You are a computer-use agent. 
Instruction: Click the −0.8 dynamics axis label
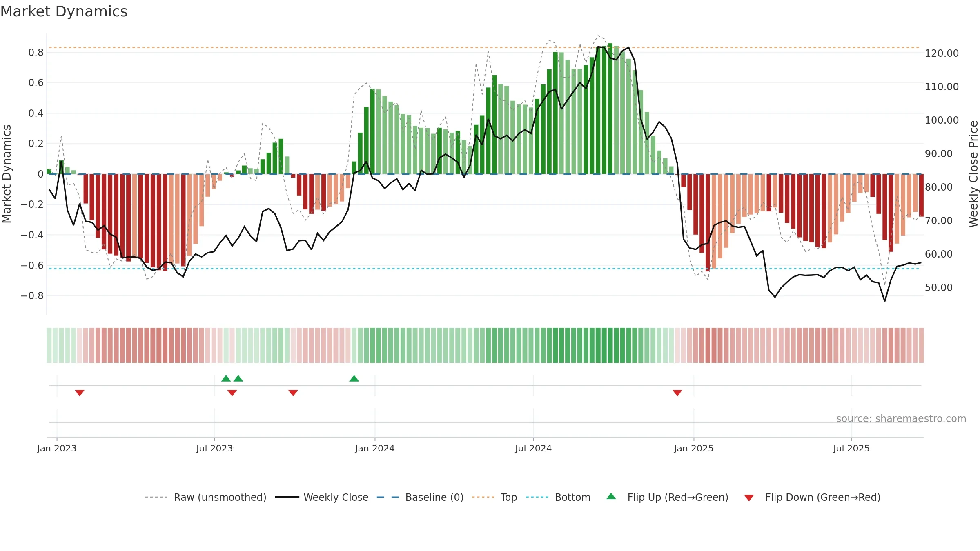[x=32, y=296]
